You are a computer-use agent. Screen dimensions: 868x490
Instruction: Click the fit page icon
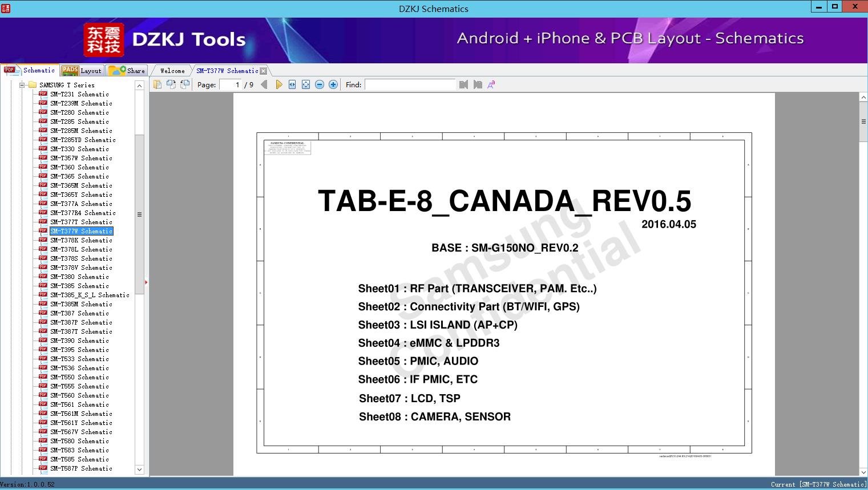pyautogui.click(x=306, y=84)
